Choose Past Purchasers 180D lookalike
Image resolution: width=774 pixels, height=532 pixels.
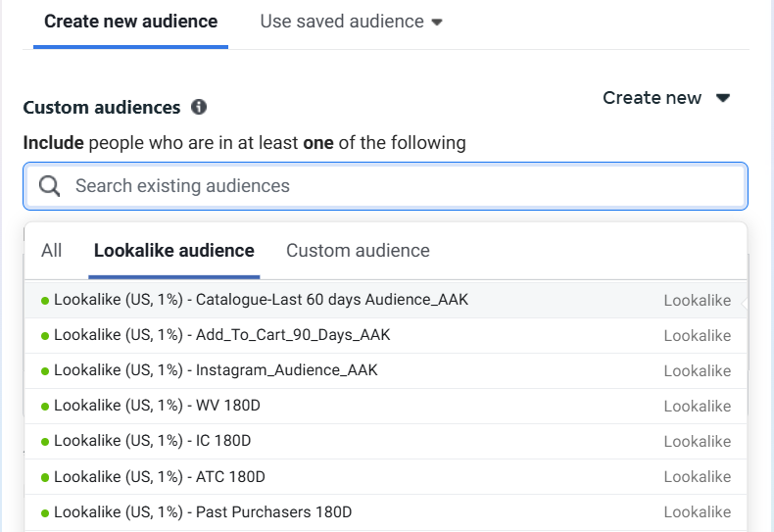[x=385, y=512]
